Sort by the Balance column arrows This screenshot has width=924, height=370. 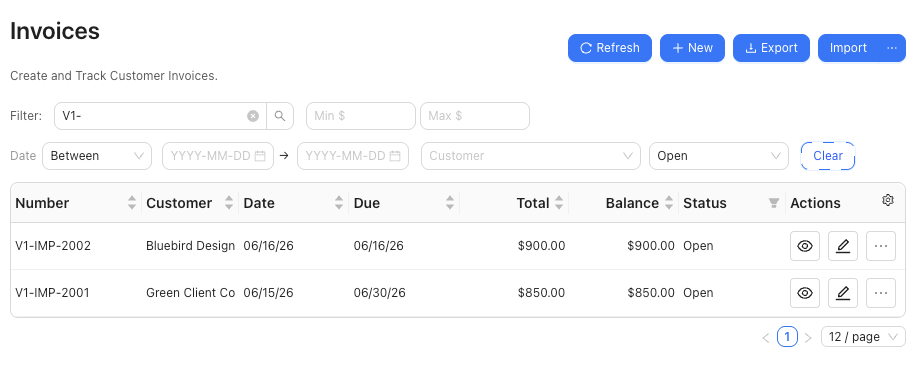point(669,203)
